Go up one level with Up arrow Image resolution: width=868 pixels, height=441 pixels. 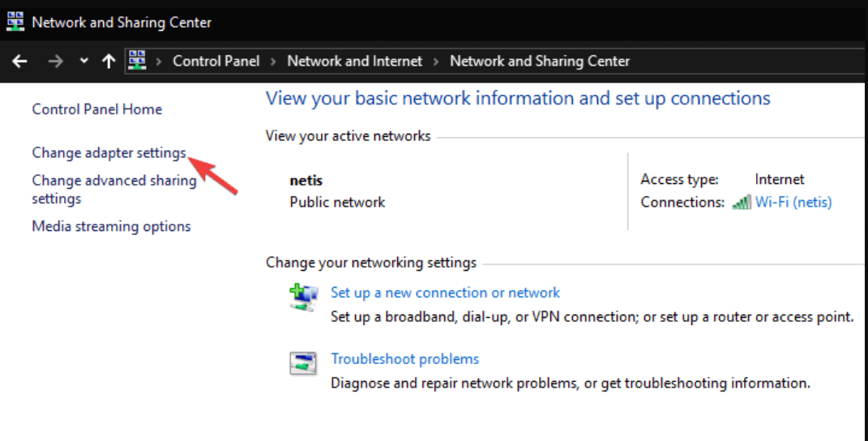[109, 61]
